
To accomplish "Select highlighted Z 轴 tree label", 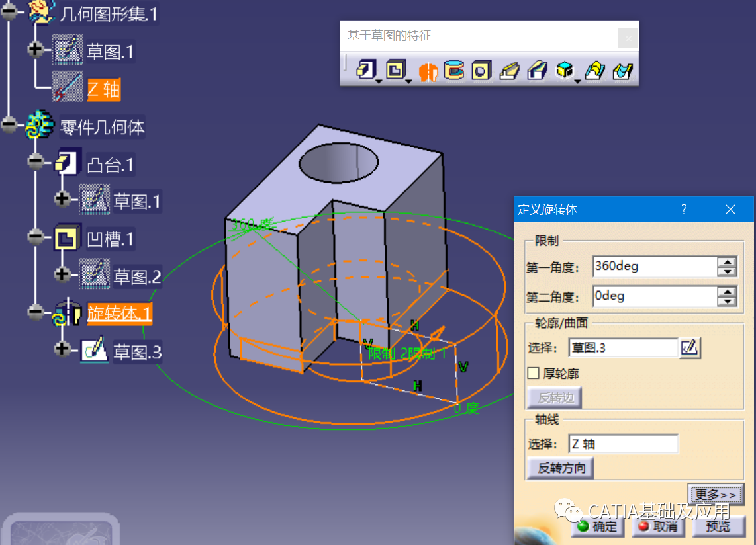I will point(104,90).
